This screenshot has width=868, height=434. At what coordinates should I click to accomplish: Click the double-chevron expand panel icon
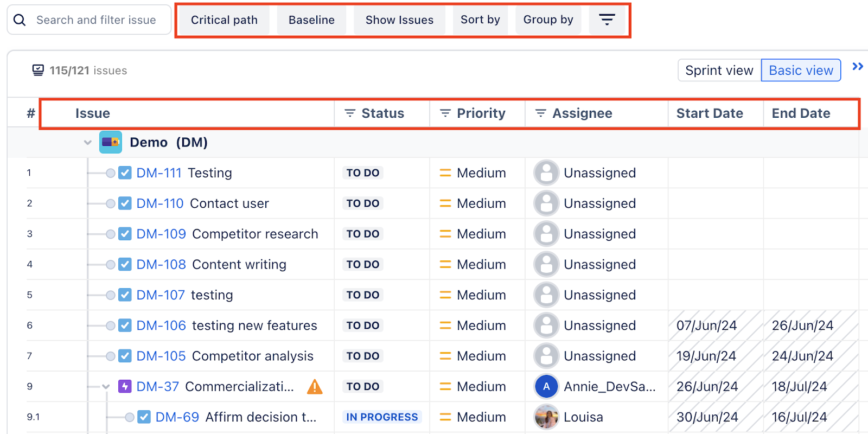coord(857,67)
